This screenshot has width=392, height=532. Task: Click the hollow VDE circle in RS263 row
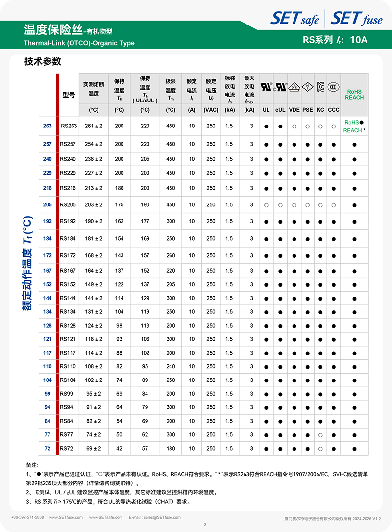click(x=294, y=127)
